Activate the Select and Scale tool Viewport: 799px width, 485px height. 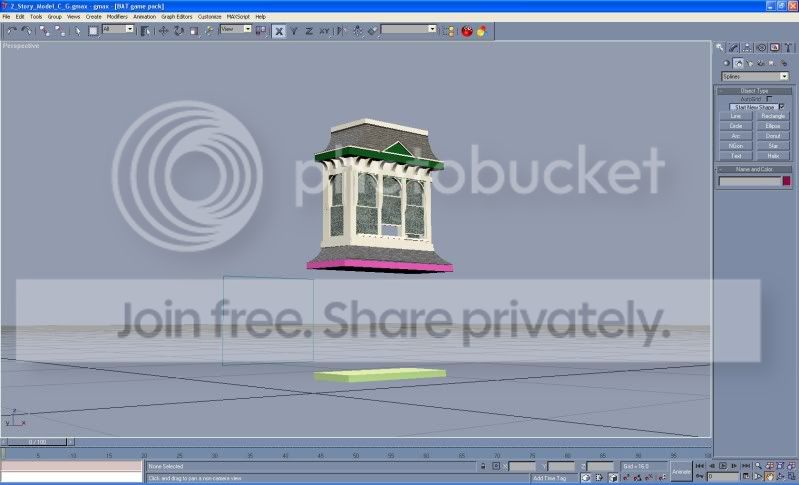tap(194, 31)
